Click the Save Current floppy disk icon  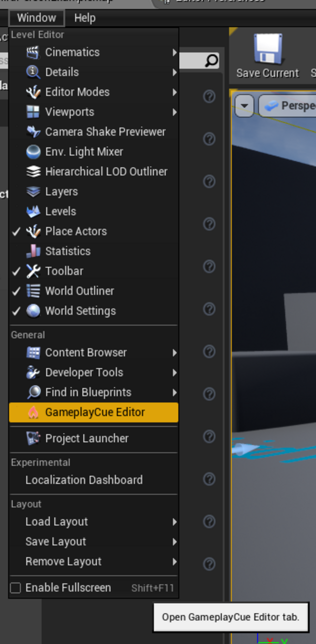click(x=268, y=49)
